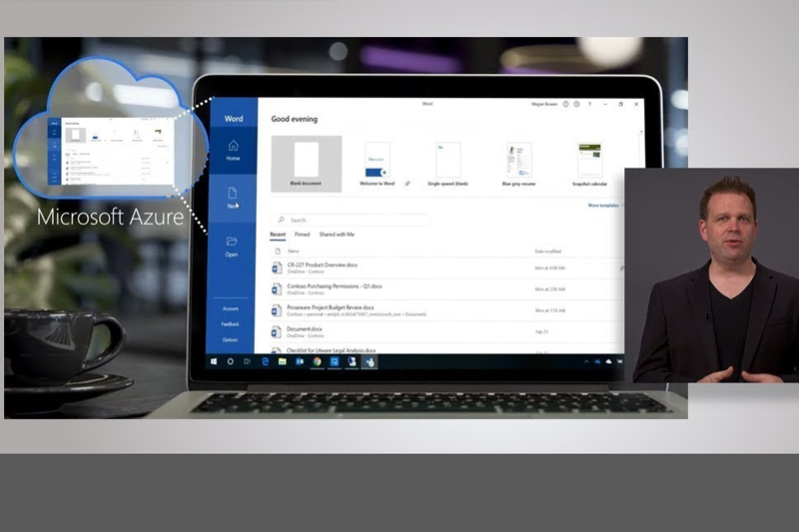Click the Feb 21 date for Document.docx
Viewport: 799px width, 532px height.
(541, 332)
